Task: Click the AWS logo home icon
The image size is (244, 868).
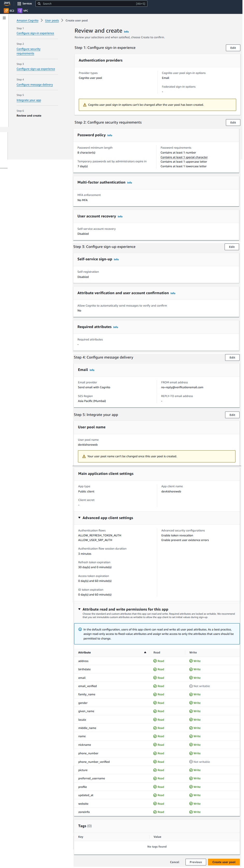Action: (x=7, y=3)
